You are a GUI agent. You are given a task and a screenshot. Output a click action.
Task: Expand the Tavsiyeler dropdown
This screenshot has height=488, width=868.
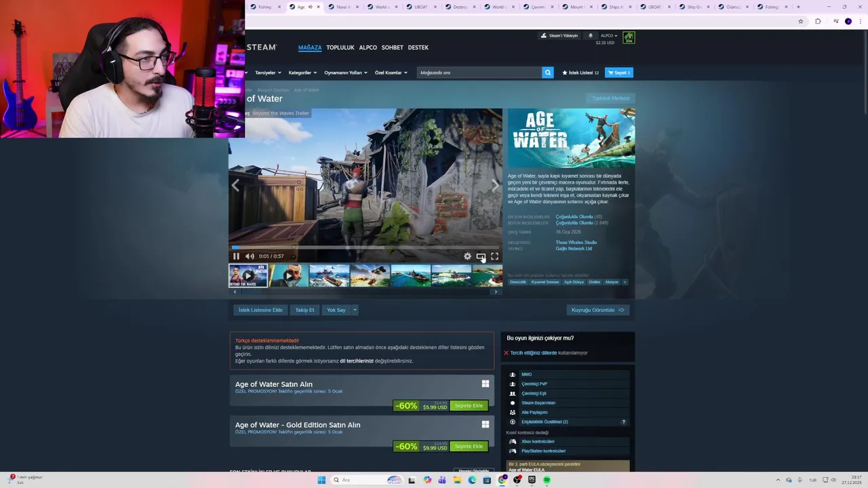click(x=267, y=73)
